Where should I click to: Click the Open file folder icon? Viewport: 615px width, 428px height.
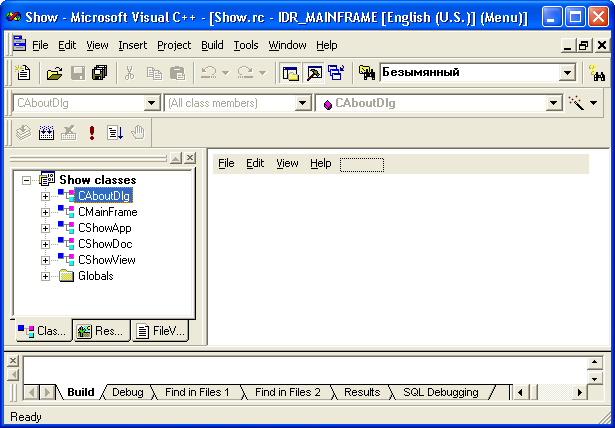point(55,73)
